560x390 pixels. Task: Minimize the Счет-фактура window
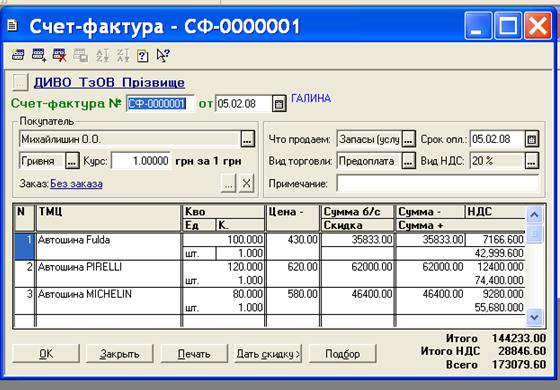478,26
